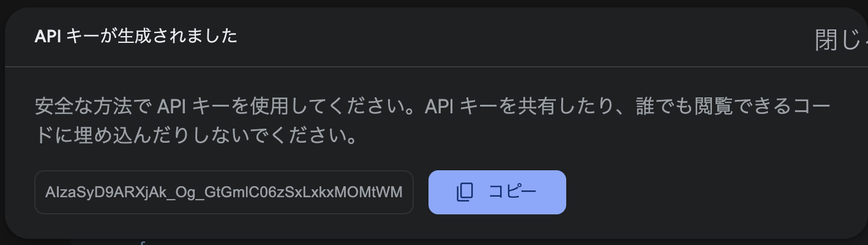Screen dimensions: 868x245
Task: Place cursor at the start of AIzaSyD9 key
Action: [46, 192]
